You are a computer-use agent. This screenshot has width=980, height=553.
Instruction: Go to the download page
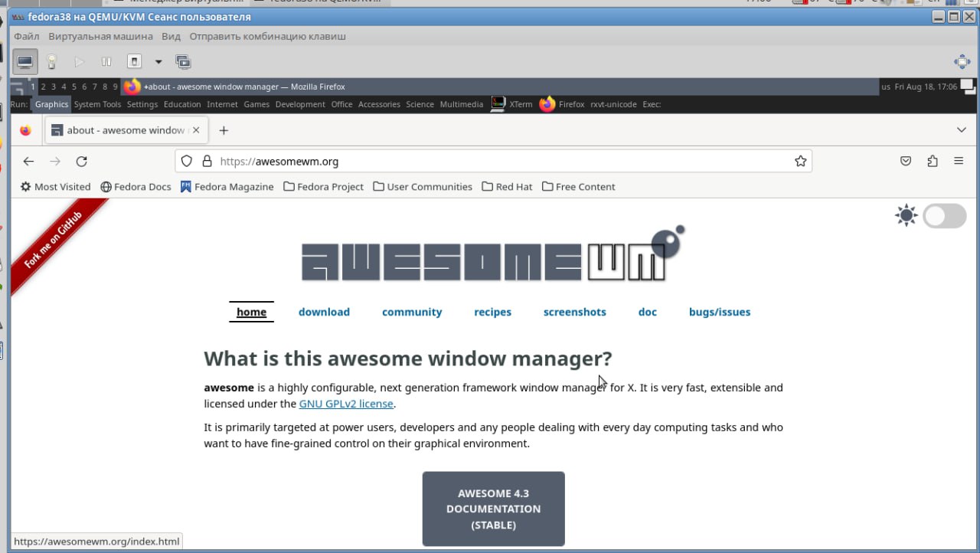pos(324,312)
